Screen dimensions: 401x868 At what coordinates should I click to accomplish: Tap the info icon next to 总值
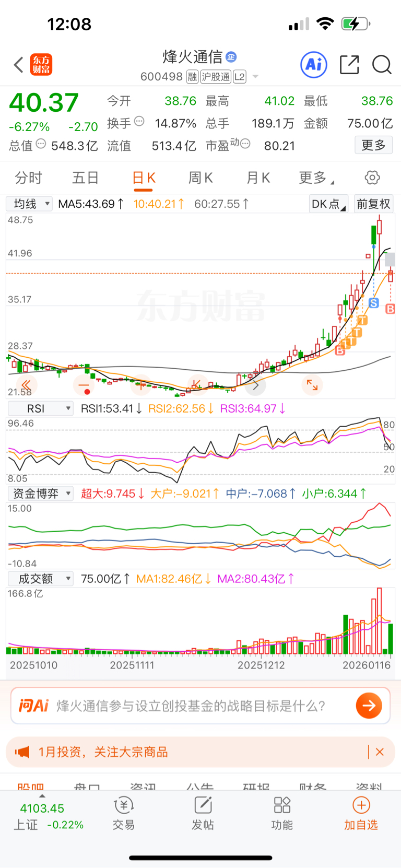41,144
